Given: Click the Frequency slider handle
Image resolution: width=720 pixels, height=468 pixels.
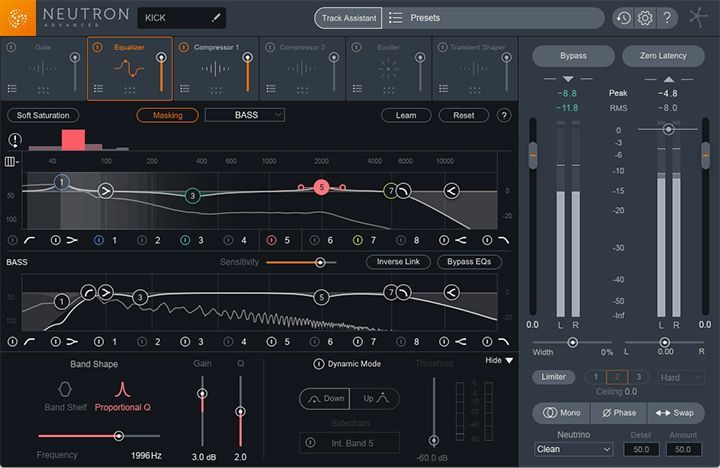Looking at the screenshot, I should pyautogui.click(x=118, y=435).
